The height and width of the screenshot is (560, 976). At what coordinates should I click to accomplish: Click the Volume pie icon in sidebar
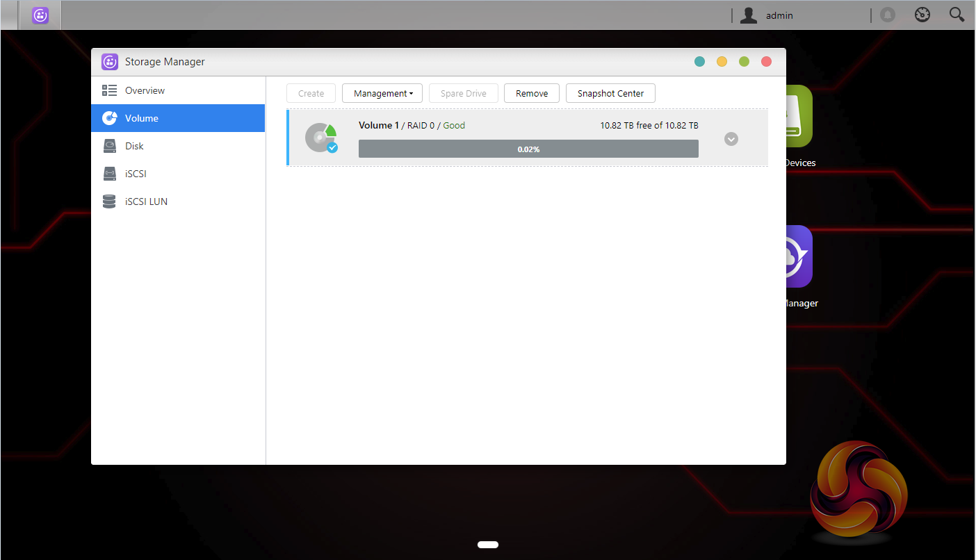[x=109, y=118]
